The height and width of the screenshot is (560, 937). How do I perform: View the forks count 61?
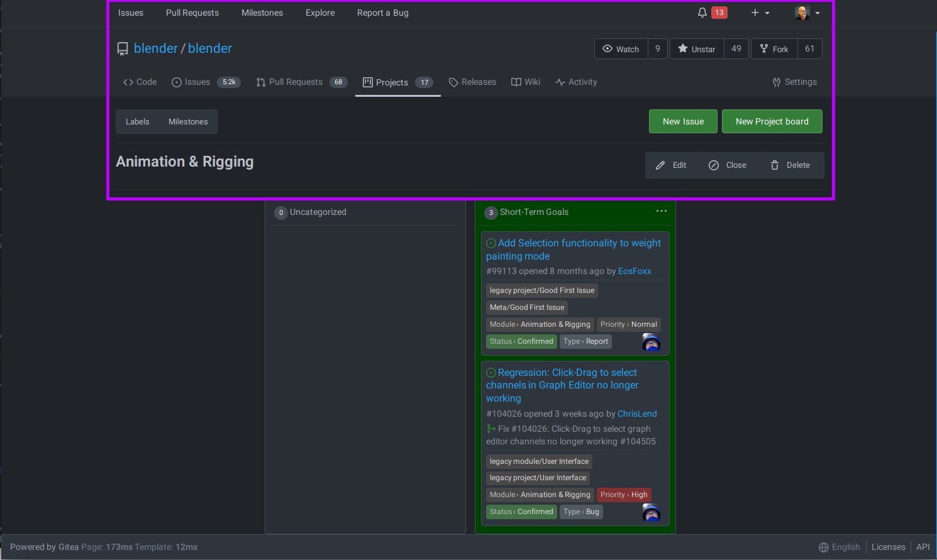810,49
